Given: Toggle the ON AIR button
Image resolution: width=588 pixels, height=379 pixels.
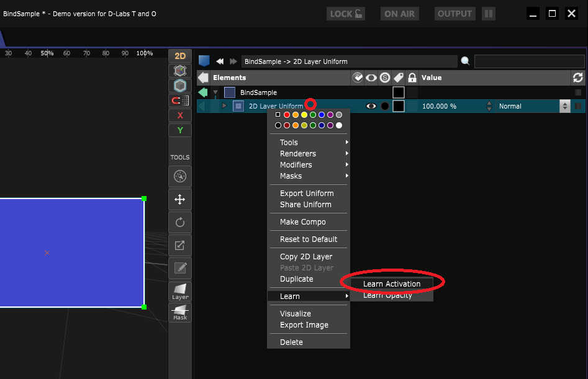Looking at the screenshot, I should [x=400, y=14].
